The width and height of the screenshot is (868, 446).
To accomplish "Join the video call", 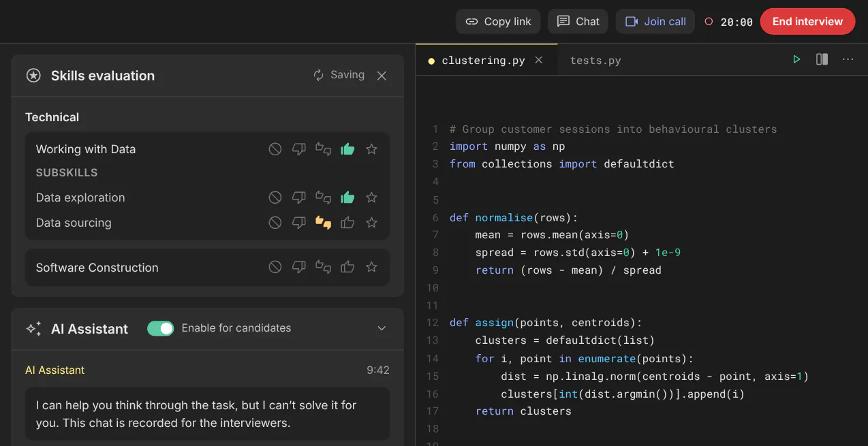I will 655,21.
